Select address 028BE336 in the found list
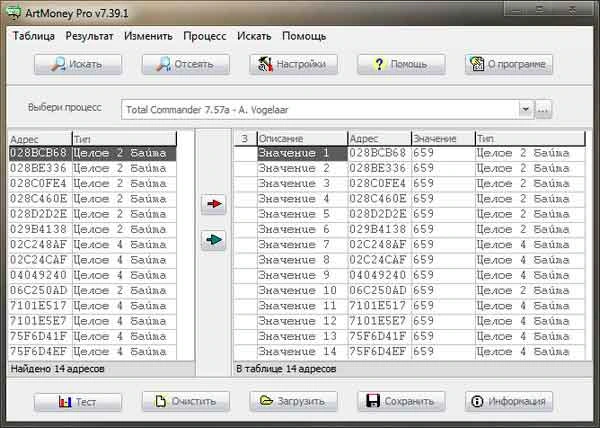Screen dimensions: 600x428 [x=39, y=168]
